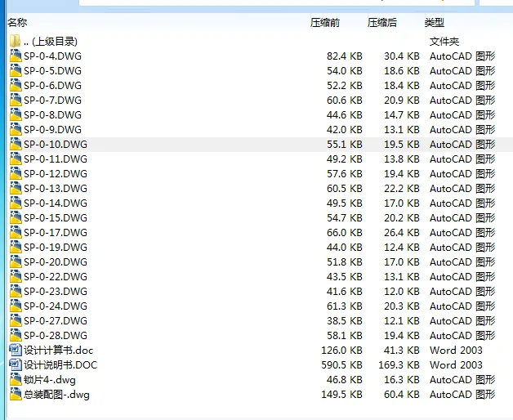
Task: Click the file icon of SP-0-27.DWG
Action: coord(16,321)
